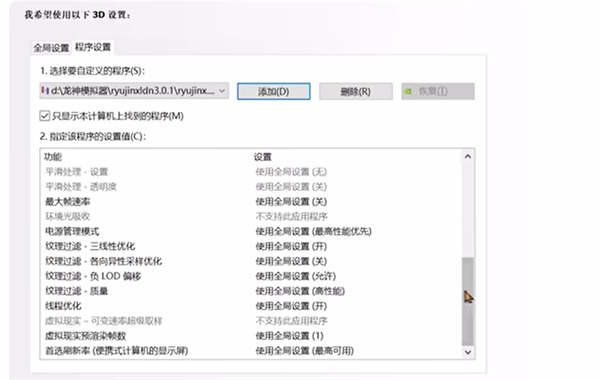The width and height of the screenshot is (600, 380).
Task: Select the 虚拟现实预渲染帧数 row
Action: pyautogui.click(x=251, y=336)
